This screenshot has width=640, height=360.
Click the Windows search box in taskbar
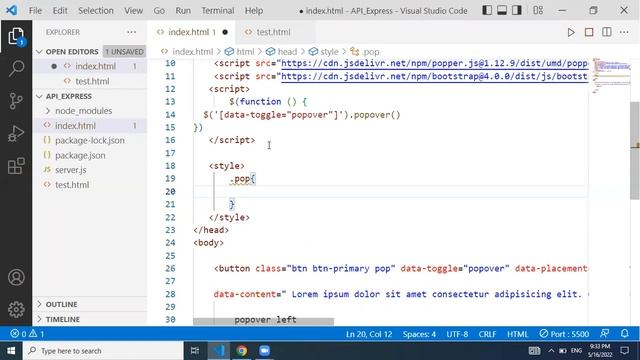[102, 351]
